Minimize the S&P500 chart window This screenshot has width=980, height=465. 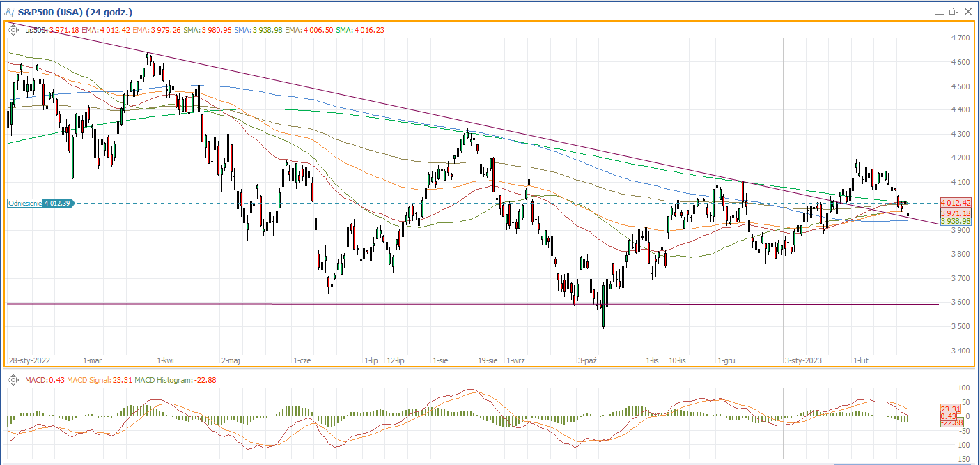tap(940, 12)
